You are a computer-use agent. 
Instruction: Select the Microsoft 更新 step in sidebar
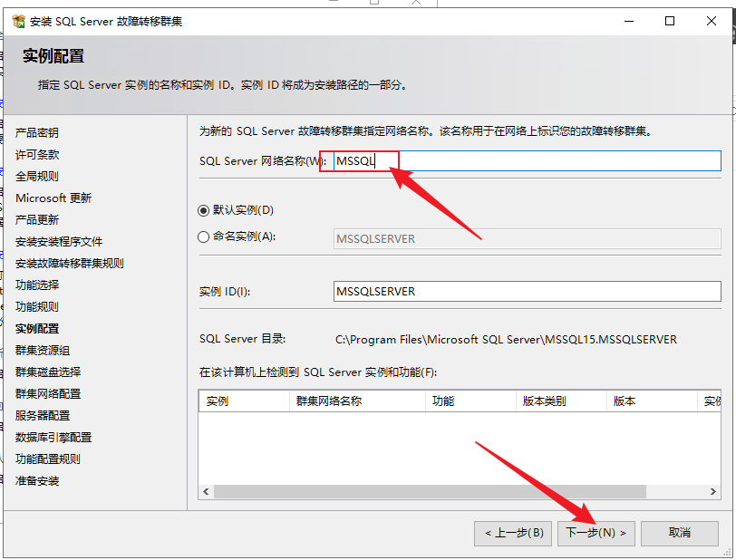tap(53, 198)
